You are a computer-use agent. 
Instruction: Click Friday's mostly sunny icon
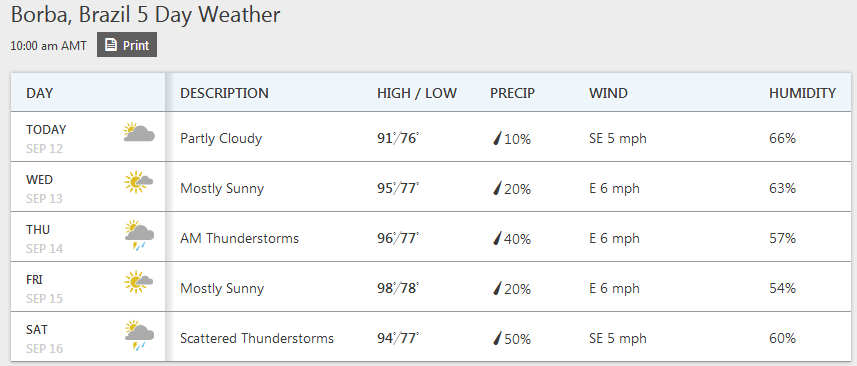click(138, 282)
